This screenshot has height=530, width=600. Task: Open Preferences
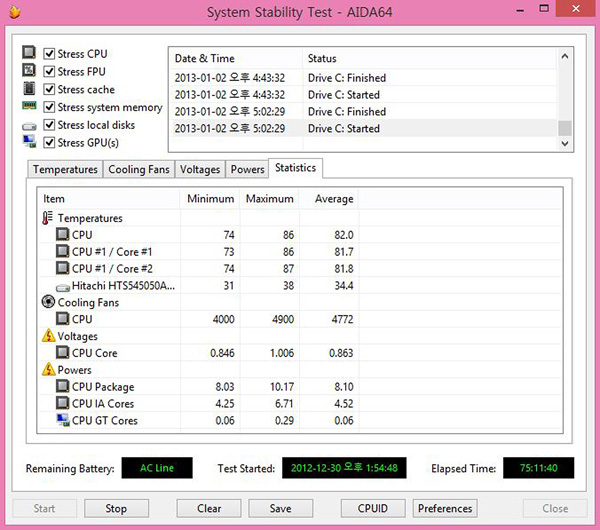(445, 508)
